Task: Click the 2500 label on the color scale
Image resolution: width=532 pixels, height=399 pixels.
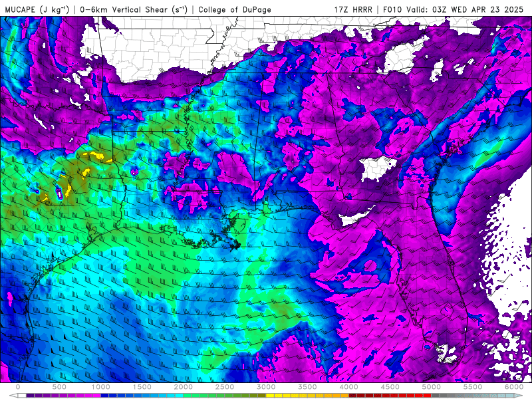Action: 225,387
